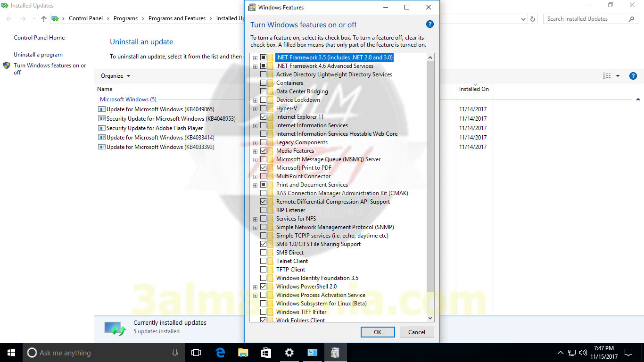
Task: Open the Organize dropdown menu
Action: tap(116, 76)
